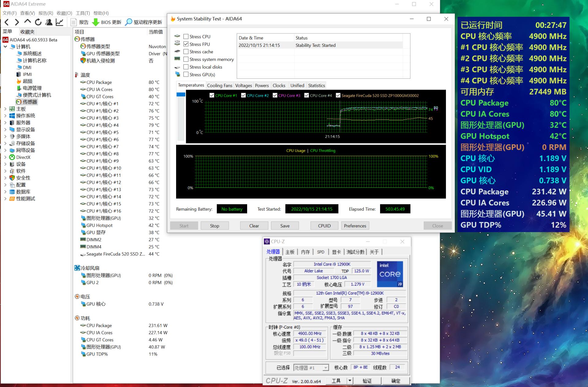This screenshot has height=387, width=588.
Task: Toggle the CPU Core #2 graph checkbox
Action: pyautogui.click(x=243, y=95)
